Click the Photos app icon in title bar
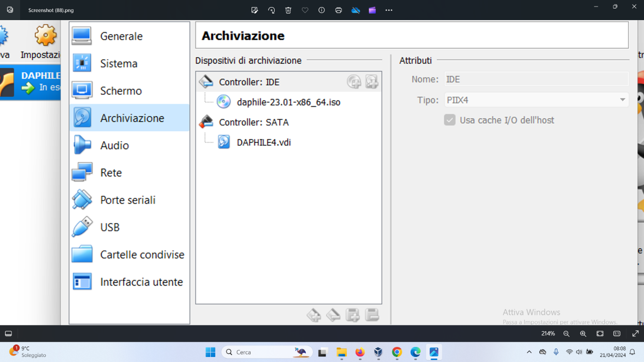The image size is (644, 362). tap(10, 10)
